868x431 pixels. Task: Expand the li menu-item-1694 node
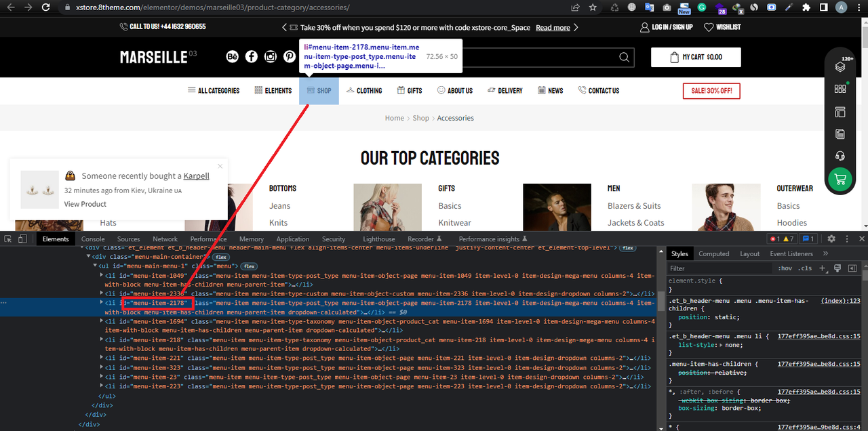click(x=102, y=321)
